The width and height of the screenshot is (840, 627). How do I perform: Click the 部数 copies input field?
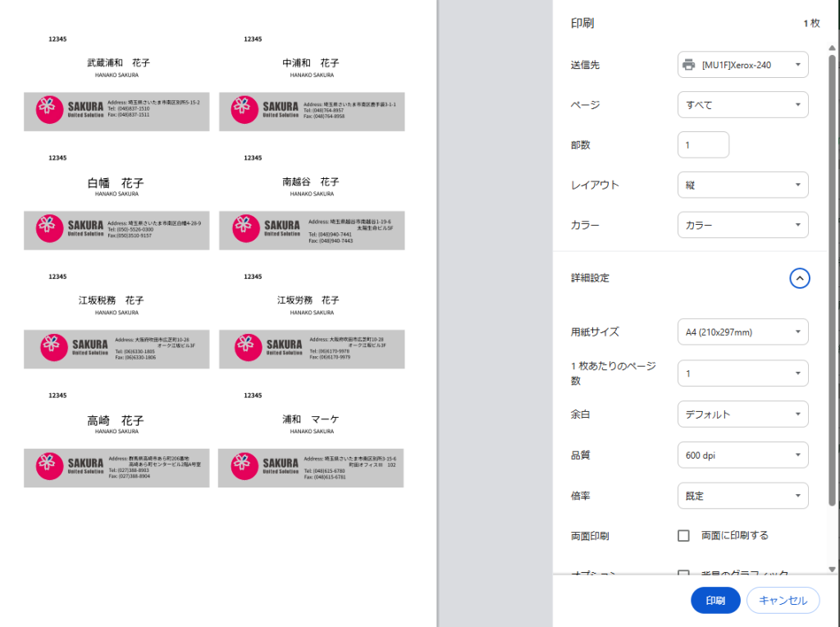[x=703, y=145]
